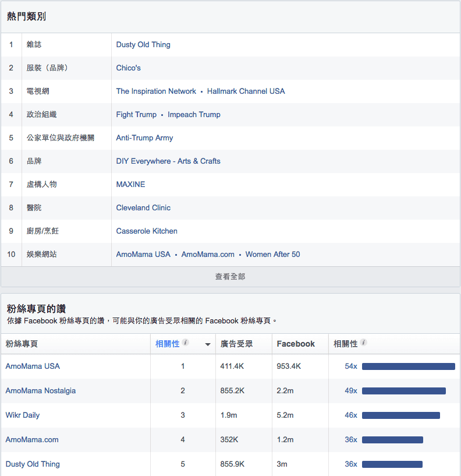Toggle the sort arrow in 相關性 column

[208, 344]
